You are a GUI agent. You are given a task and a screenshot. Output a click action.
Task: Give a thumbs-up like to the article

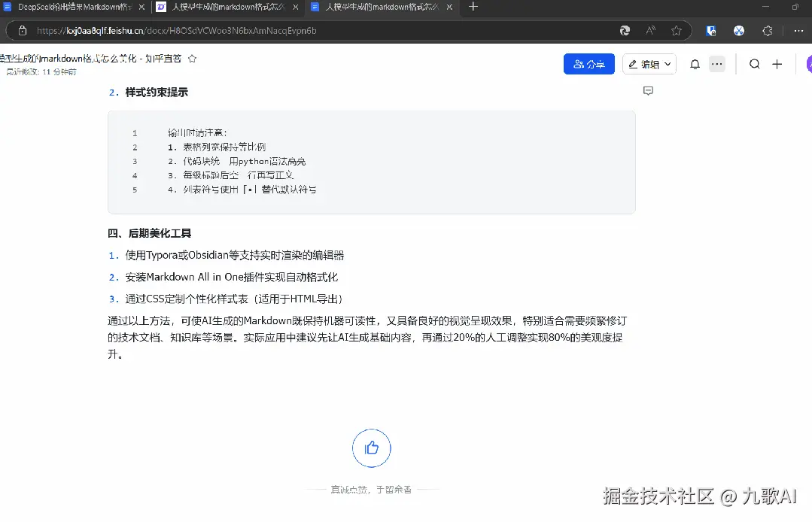(371, 448)
